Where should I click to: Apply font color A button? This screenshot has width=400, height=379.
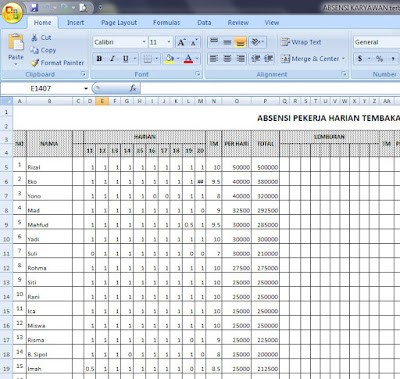(188, 59)
